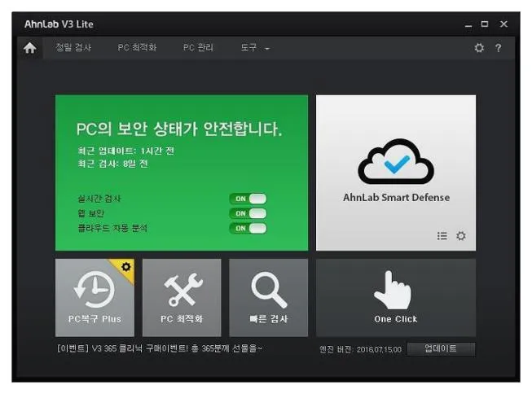The width and height of the screenshot is (532, 394).
Task: Click the PC의 보안 상태가 안전합니다 heading
Action: pyautogui.click(x=179, y=129)
